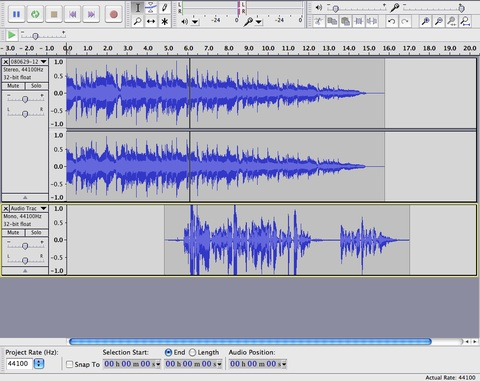
Task: Mute the 080629-12 stereo track
Action: pos(13,86)
